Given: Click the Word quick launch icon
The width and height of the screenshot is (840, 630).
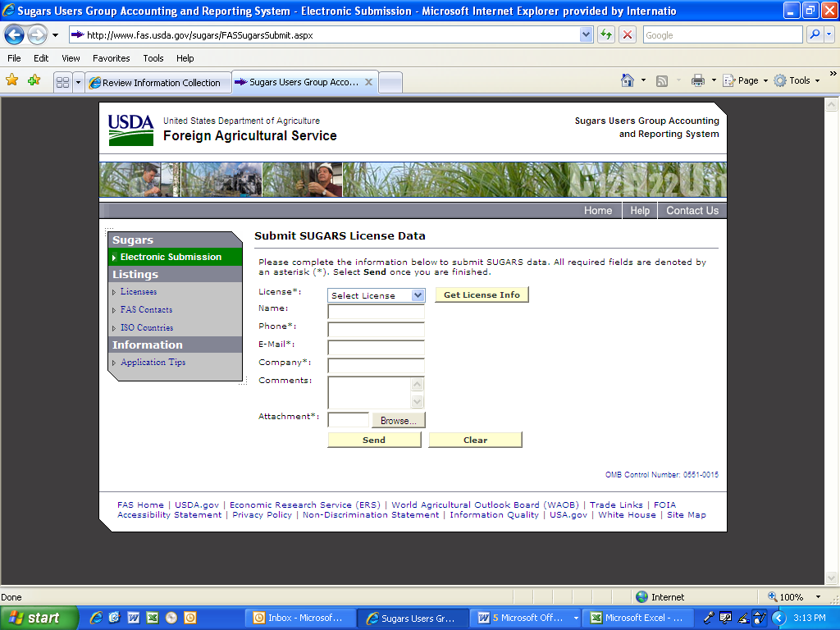Looking at the screenshot, I should [134, 618].
